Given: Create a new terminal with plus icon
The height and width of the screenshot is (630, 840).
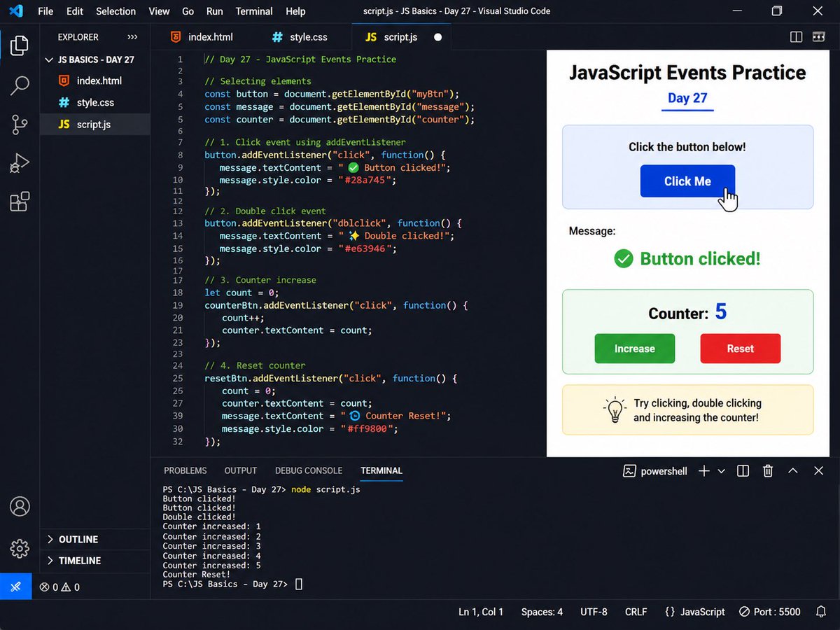Looking at the screenshot, I should [704, 471].
